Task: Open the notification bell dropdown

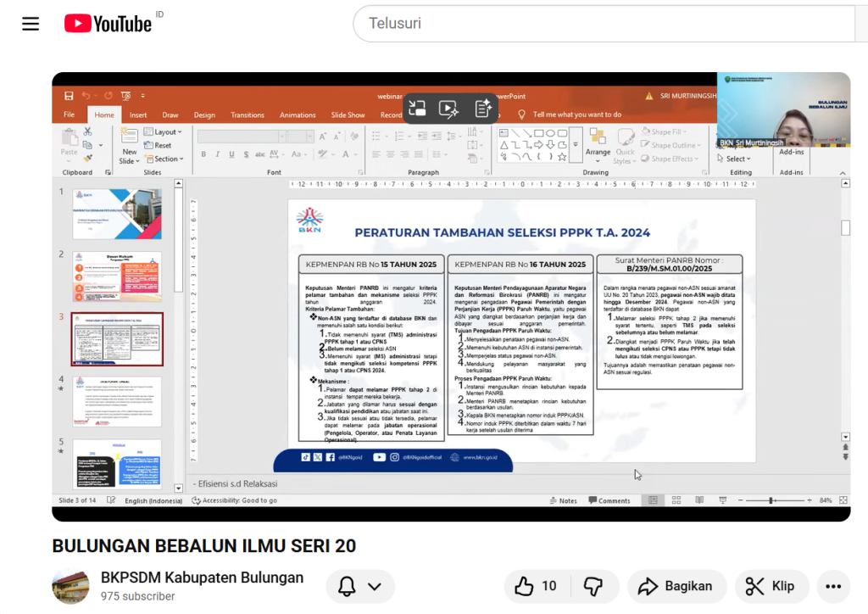Action: (360, 586)
